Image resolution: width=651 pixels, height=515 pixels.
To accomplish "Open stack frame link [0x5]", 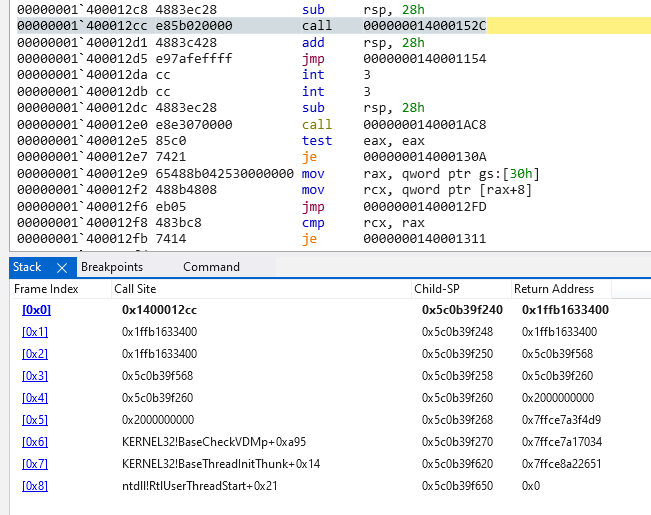I will click(35, 420).
